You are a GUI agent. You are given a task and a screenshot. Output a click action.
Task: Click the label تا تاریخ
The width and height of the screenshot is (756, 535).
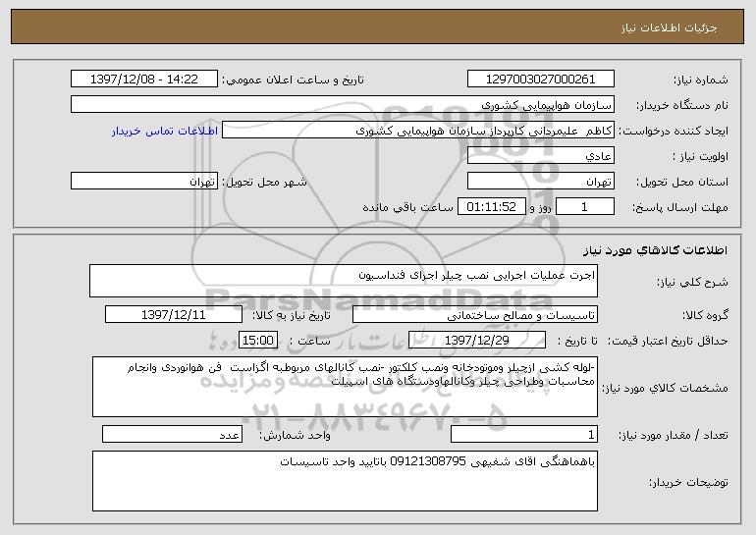pyautogui.click(x=577, y=341)
